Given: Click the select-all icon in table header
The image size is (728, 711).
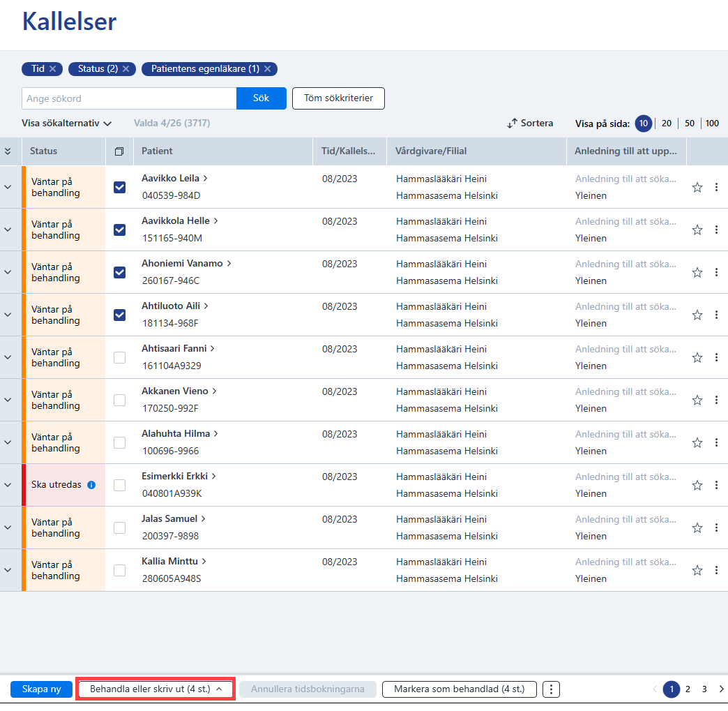Looking at the screenshot, I should click(x=119, y=151).
